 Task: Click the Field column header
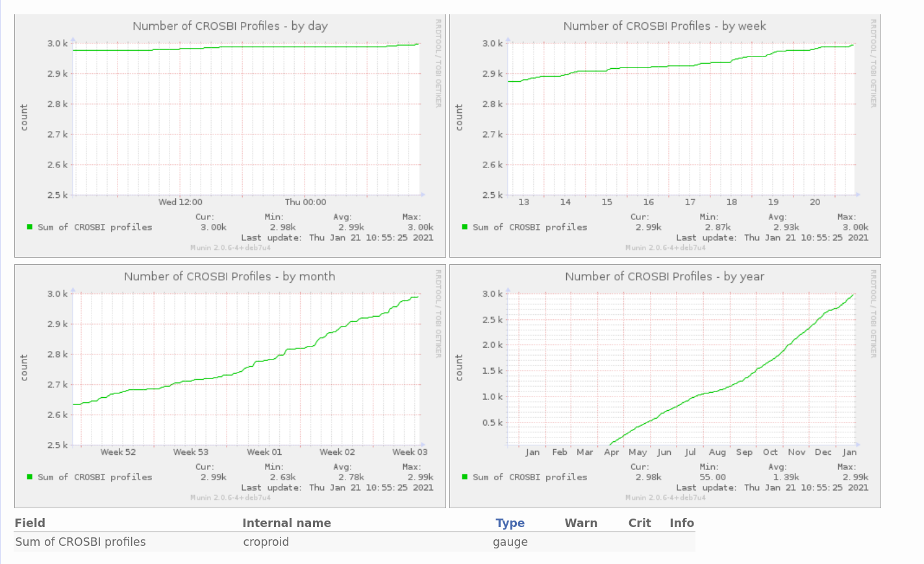coord(30,523)
